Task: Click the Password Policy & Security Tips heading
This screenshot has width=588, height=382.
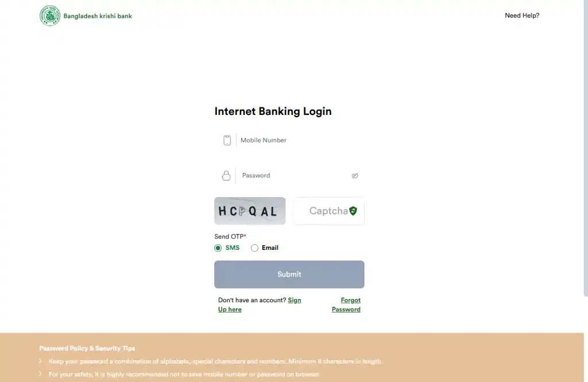Action: click(x=87, y=348)
